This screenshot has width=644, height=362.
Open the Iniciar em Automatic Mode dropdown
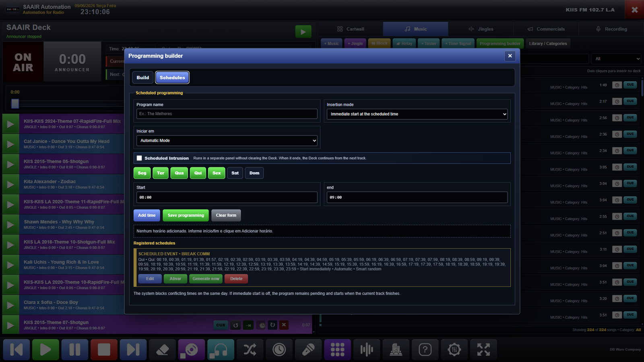point(227,140)
